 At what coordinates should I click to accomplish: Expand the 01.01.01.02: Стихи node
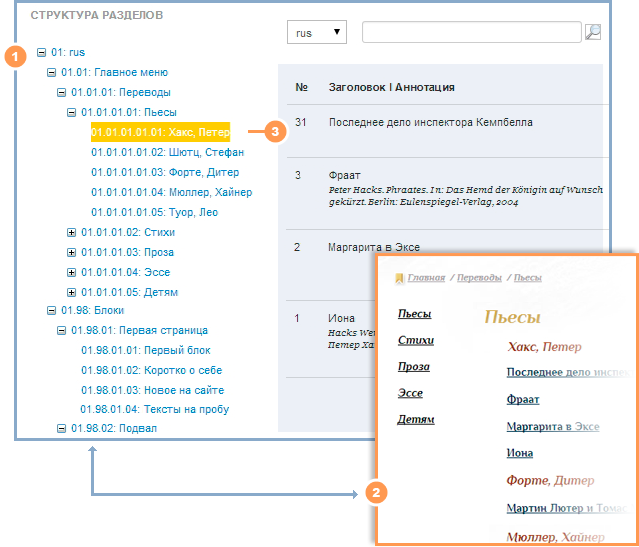[x=71, y=233]
